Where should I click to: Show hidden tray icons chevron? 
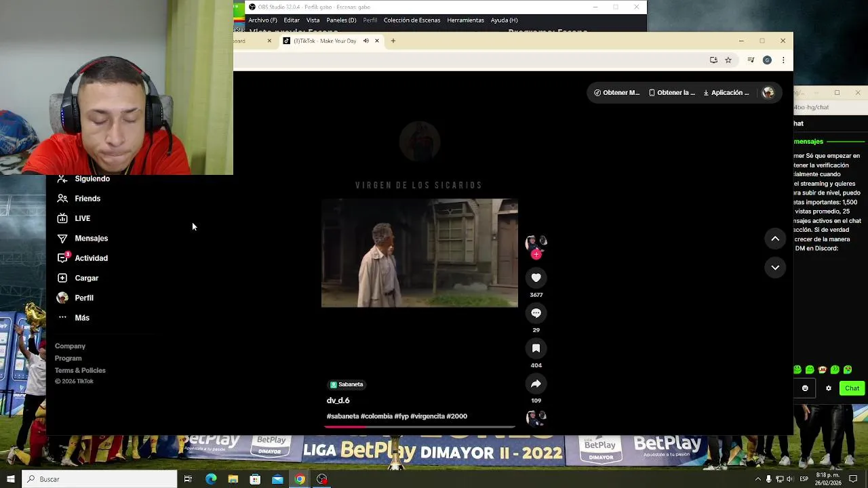[757, 479]
